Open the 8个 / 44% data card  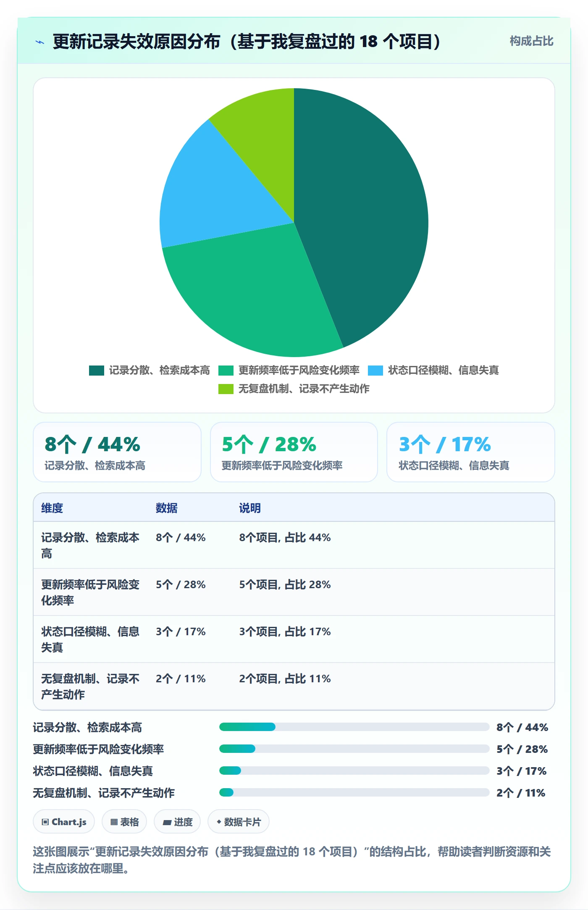117,452
